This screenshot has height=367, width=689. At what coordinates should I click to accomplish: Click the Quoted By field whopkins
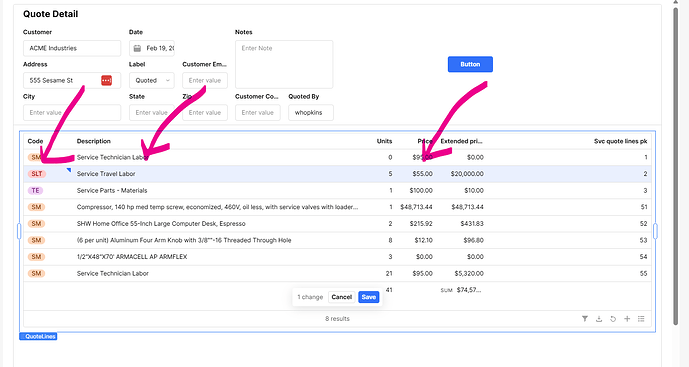(311, 113)
